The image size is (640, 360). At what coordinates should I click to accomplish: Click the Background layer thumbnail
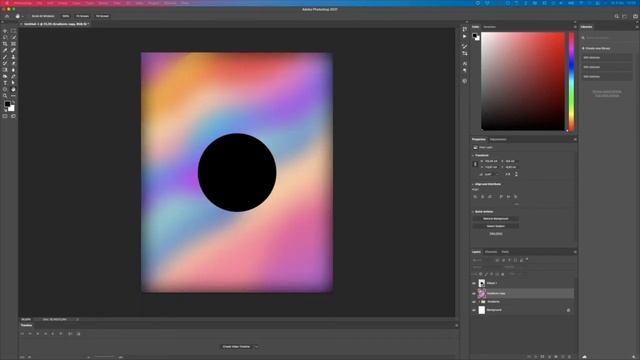[482, 310]
